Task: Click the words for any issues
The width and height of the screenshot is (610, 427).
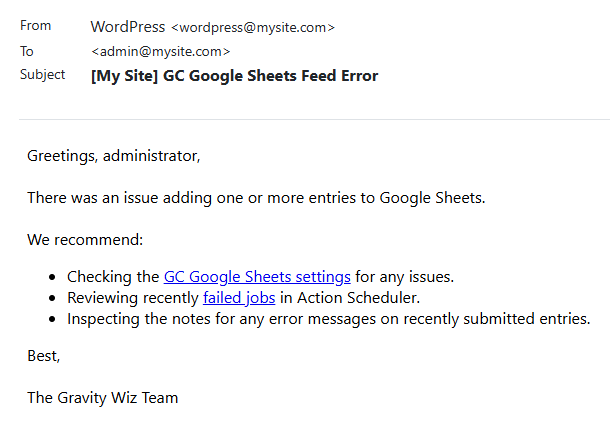Action: pyautogui.click(x=405, y=277)
